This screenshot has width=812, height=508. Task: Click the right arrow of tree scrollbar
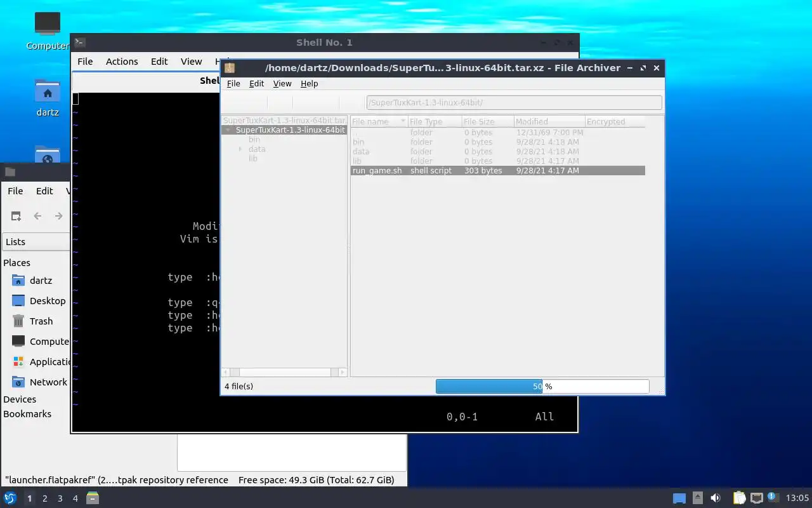point(343,372)
